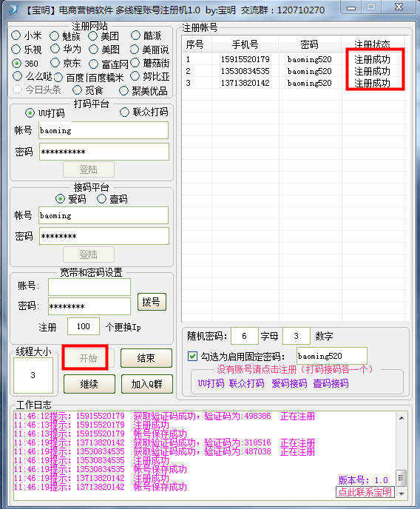Select the 富连网 option
This screenshot has height=509, width=420.
[93, 64]
